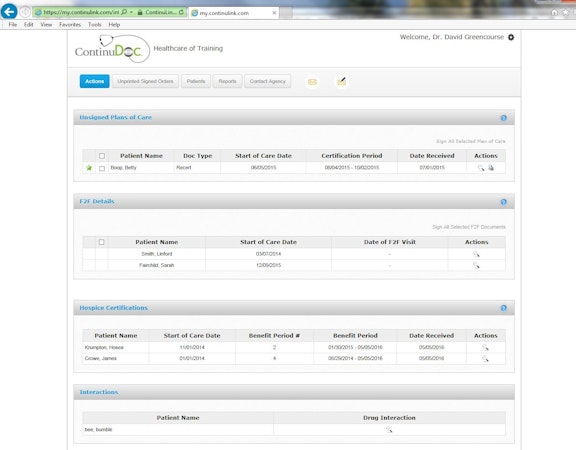Print Boop, Betty plan of care

pos(491,168)
